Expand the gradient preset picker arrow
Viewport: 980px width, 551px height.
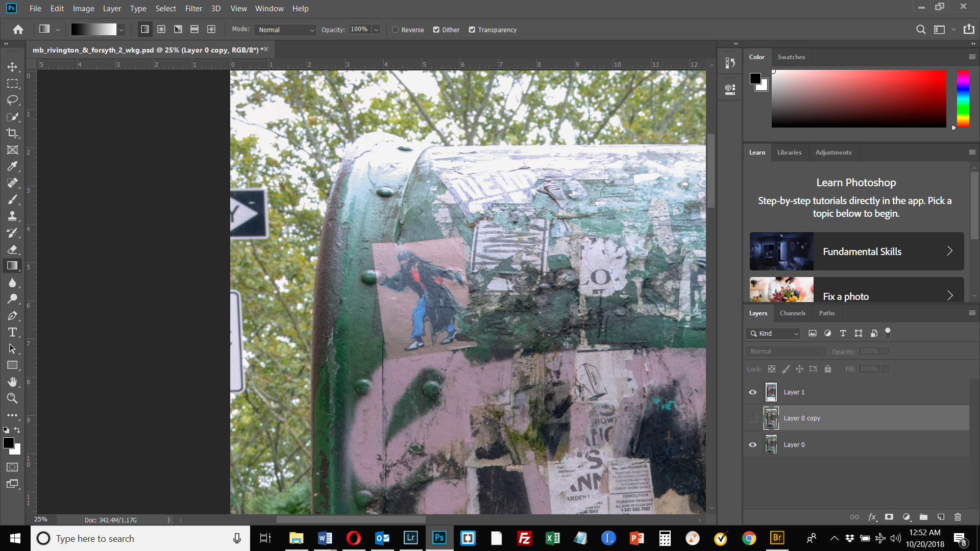tap(121, 30)
